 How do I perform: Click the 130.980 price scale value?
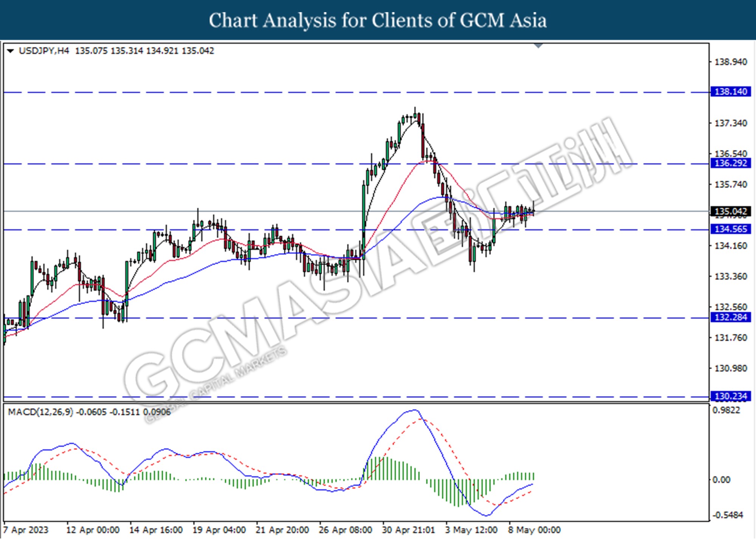[730, 368]
